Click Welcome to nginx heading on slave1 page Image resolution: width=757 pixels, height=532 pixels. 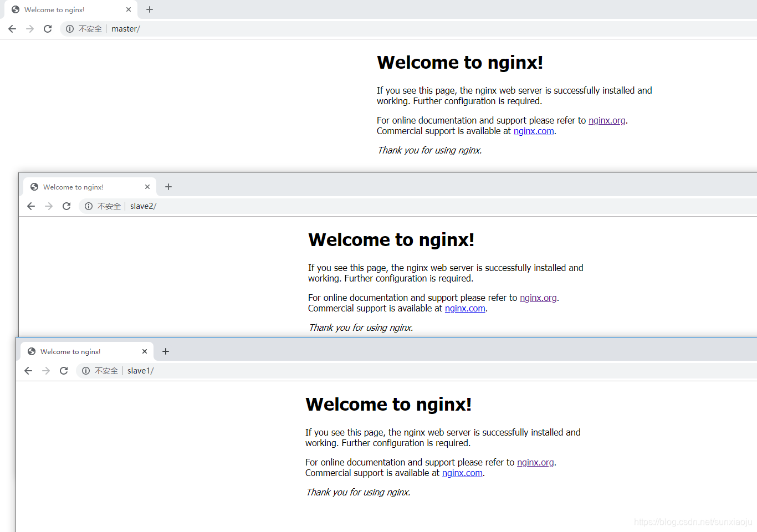point(388,405)
